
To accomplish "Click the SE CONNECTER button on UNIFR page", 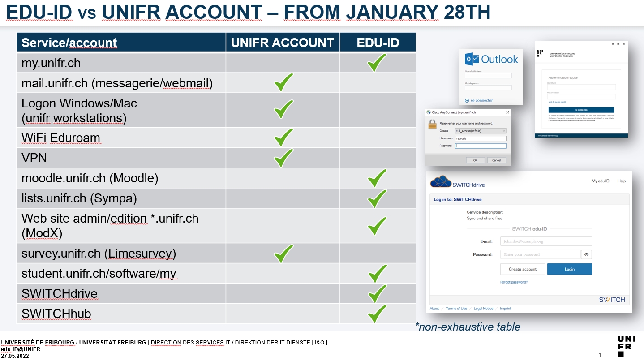I will click(581, 110).
